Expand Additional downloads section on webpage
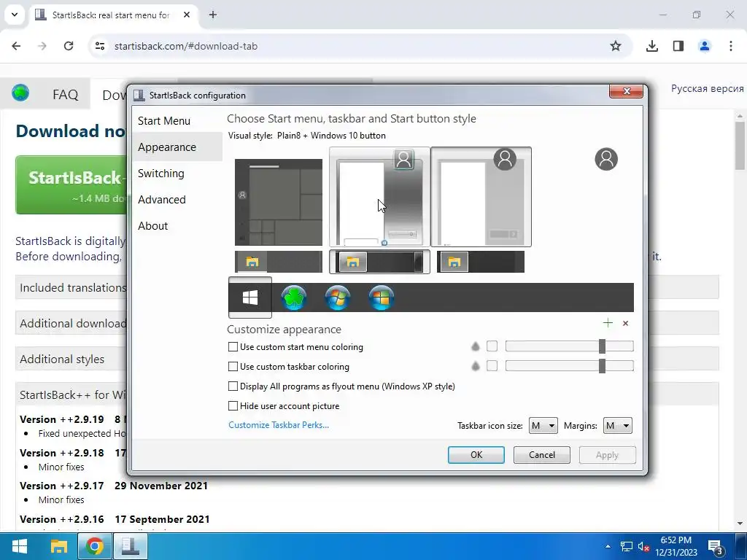 click(71, 323)
